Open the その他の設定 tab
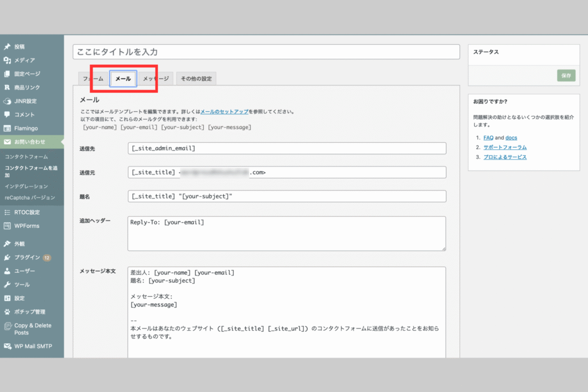Screen dimensions: 588x392 coord(196,79)
